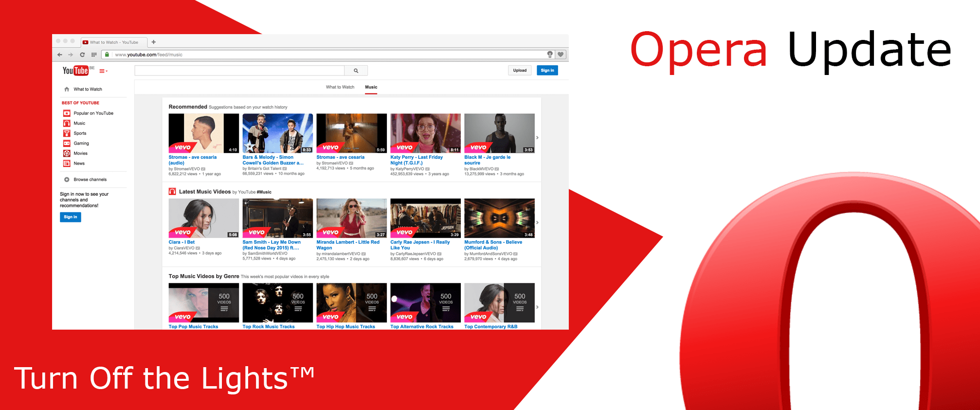Click Ciara - I Bet video title
Screen dimensions: 980x410
[181, 242]
